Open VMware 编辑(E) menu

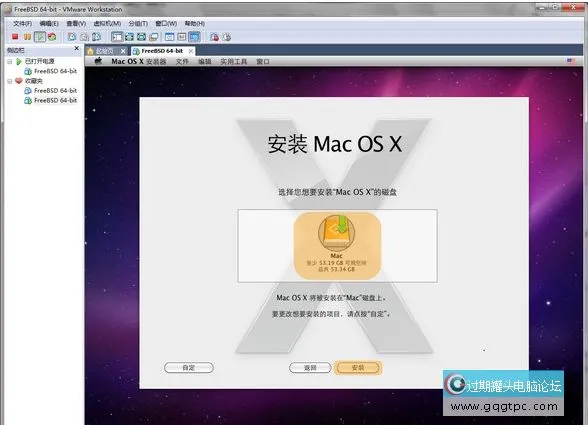click(49, 24)
